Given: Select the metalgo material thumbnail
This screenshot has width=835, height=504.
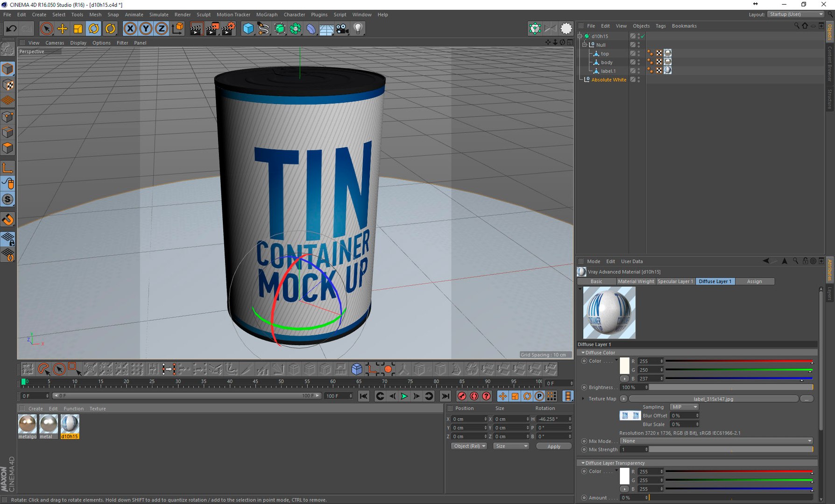Looking at the screenshot, I should (x=28, y=424).
